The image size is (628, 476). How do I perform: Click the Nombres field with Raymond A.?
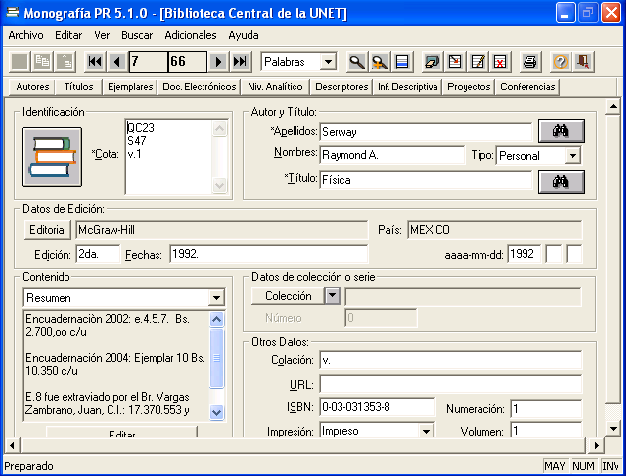point(392,155)
